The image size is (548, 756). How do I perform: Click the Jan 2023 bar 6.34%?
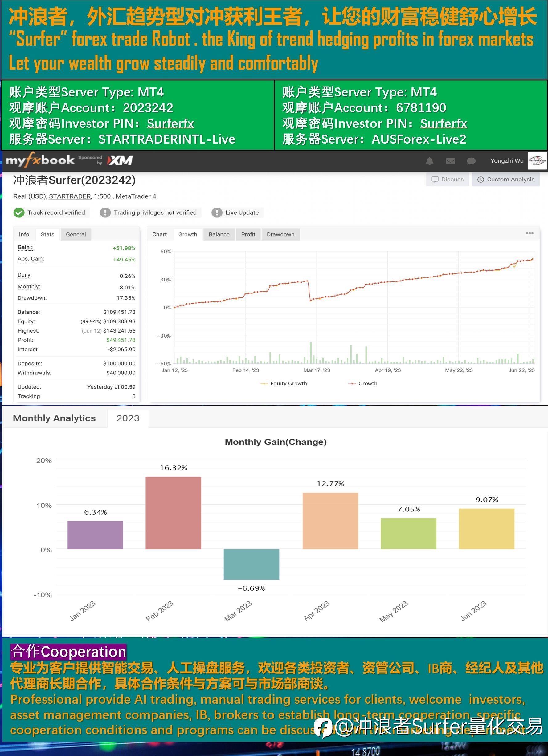[95, 535]
